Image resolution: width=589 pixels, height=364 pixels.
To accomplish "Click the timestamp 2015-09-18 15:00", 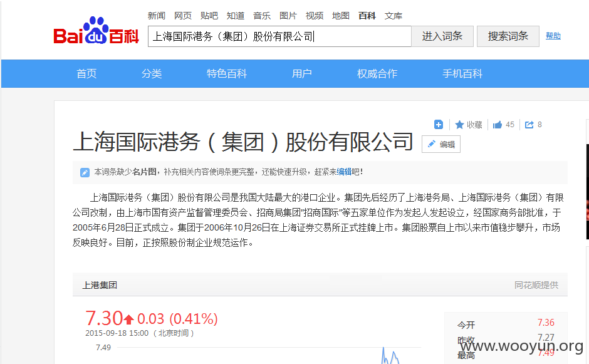I will tap(117, 333).
